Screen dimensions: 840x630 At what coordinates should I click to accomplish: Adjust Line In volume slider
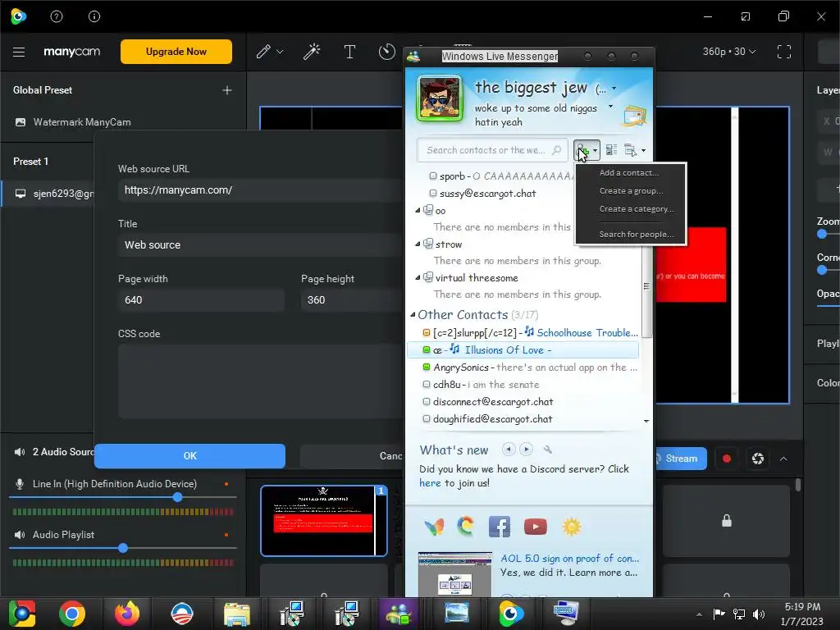pyautogui.click(x=177, y=497)
